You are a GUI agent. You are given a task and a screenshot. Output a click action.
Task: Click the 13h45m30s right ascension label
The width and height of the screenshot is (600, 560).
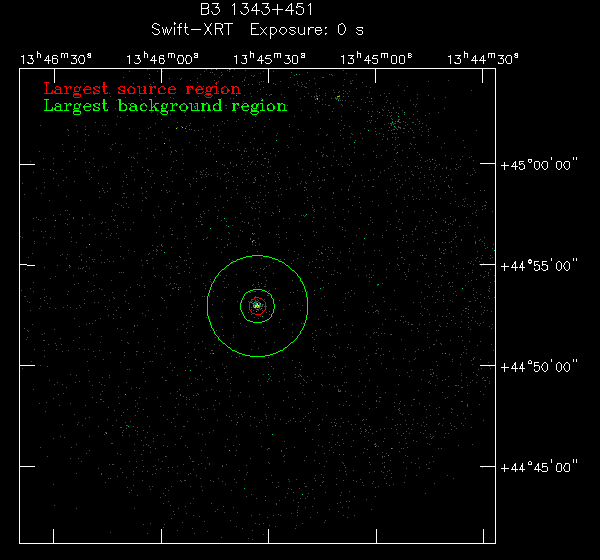coord(269,59)
